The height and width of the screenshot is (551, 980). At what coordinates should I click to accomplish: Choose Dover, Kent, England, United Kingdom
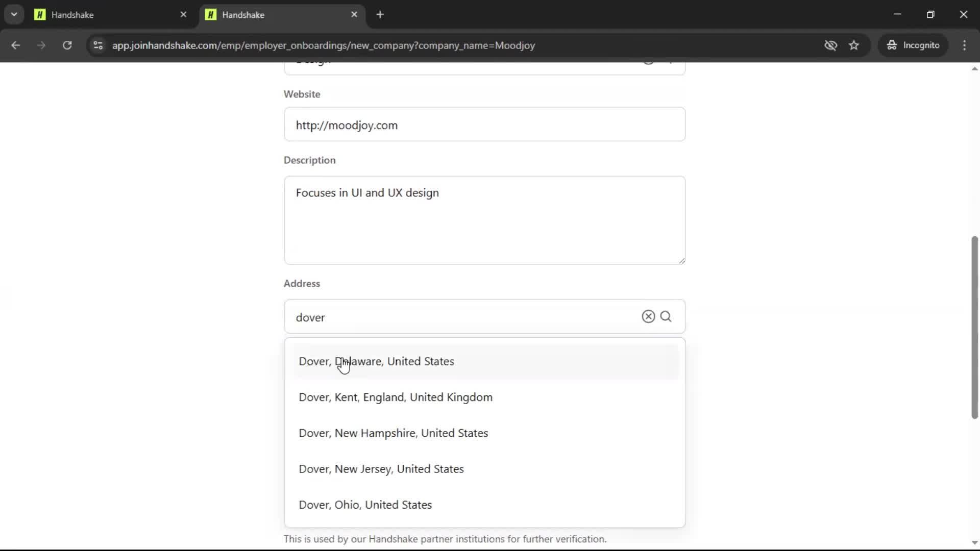(485, 397)
